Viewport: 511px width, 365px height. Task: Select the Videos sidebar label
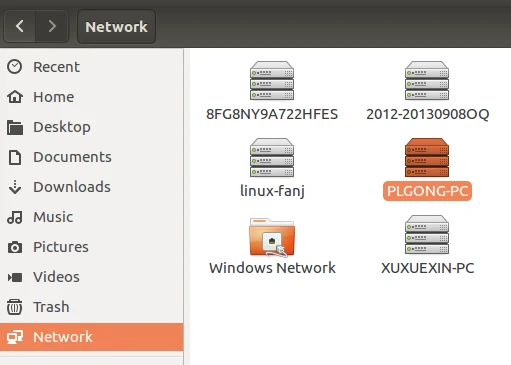[x=56, y=277]
